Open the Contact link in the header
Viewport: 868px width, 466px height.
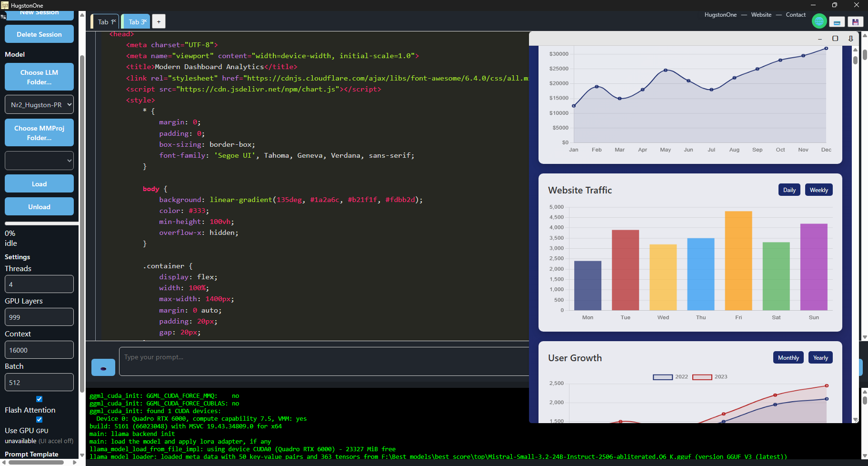(x=796, y=15)
